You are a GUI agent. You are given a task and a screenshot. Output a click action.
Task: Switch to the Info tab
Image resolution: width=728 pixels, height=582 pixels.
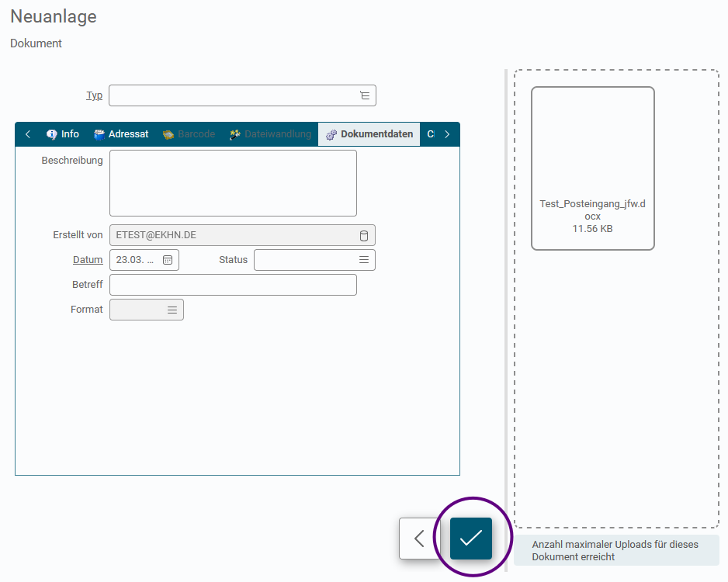tap(63, 134)
